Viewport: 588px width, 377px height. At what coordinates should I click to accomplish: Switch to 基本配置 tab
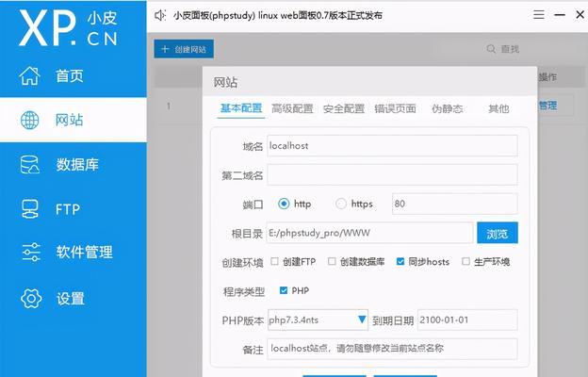click(x=241, y=108)
